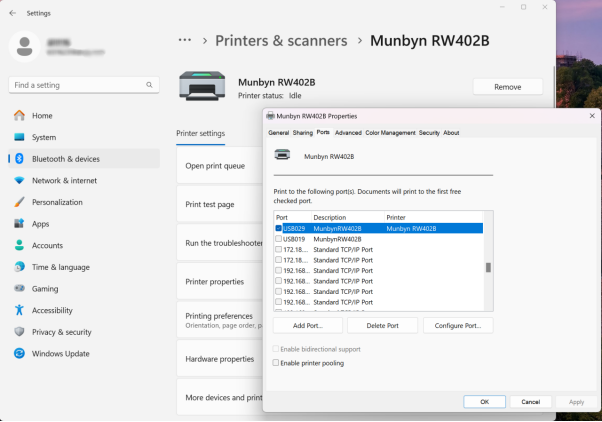Check the USB019 port checkbox

pos(278,238)
